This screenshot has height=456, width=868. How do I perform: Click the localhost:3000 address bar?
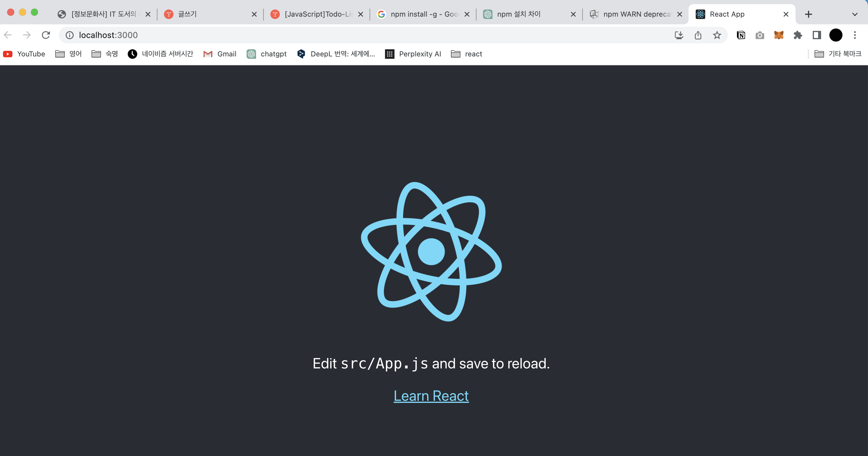[x=337, y=35]
